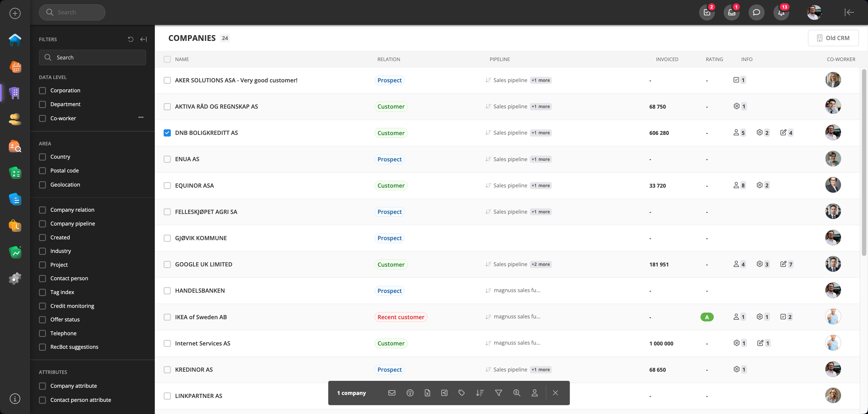
Task: Uncheck the DNB BOLIGKREDITT AS row checkbox
Action: (167, 133)
